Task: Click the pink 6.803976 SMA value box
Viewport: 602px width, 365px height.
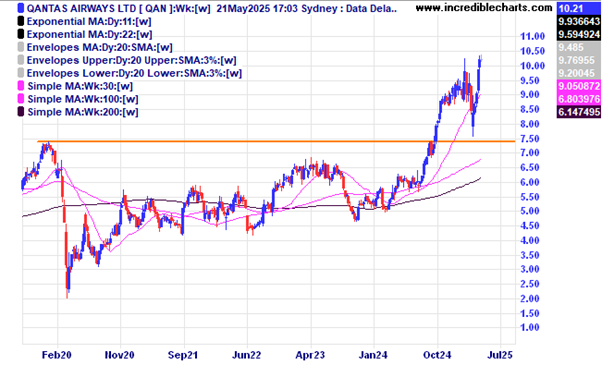Action: pyautogui.click(x=579, y=99)
